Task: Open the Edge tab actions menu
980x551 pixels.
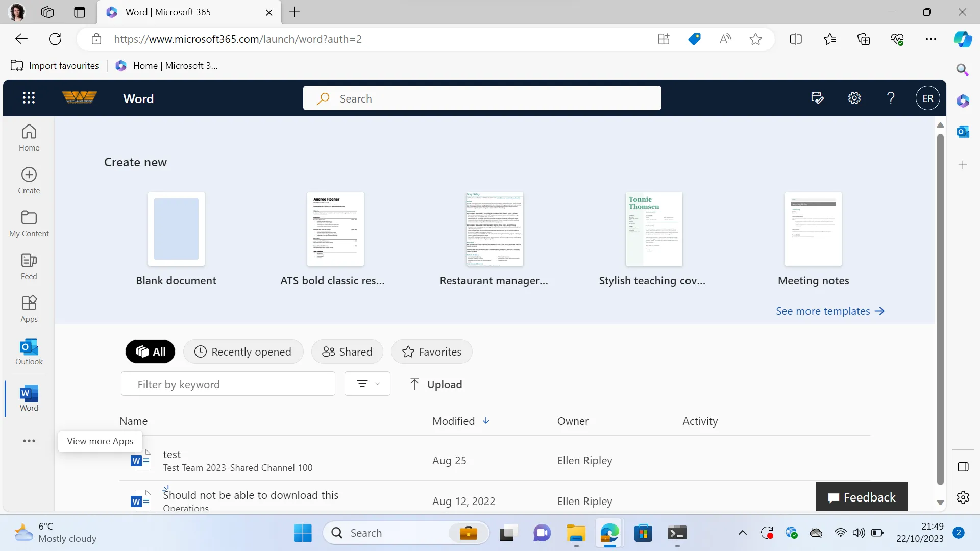Action: [x=80, y=12]
